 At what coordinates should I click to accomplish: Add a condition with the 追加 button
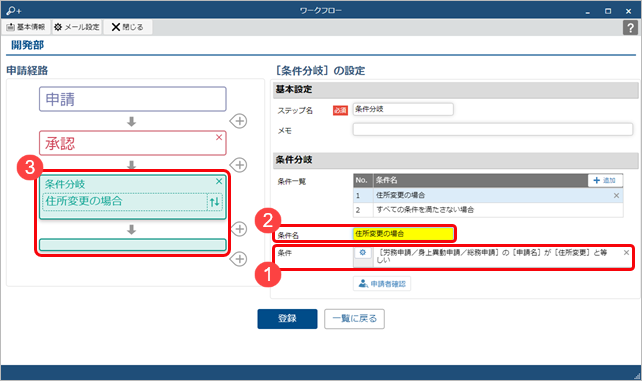pyautogui.click(x=605, y=180)
